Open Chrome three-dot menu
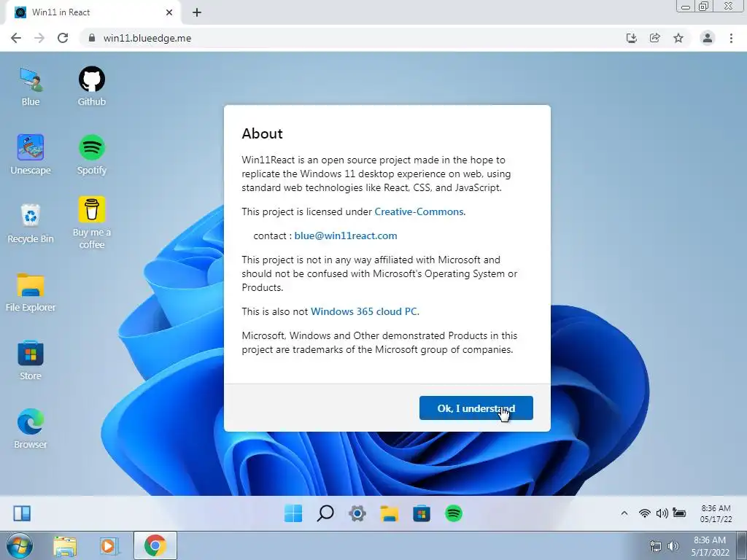 [731, 38]
